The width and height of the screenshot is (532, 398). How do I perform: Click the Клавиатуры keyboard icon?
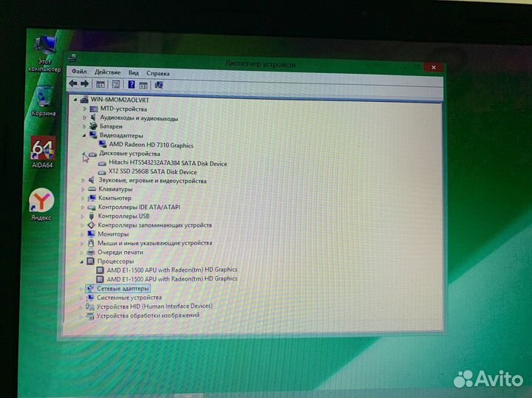(x=92, y=189)
